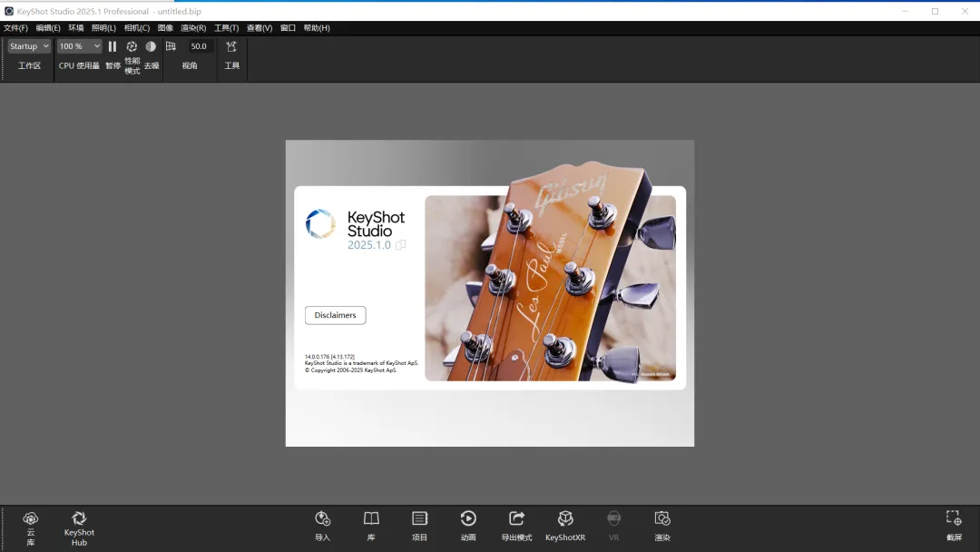Open the 查看(V) menu
This screenshot has width=980, height=552.
[260, 28]
